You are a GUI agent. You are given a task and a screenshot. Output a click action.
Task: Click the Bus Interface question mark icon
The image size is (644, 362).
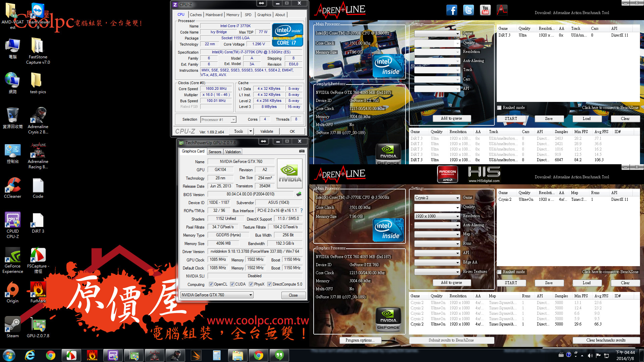(302, 210)
